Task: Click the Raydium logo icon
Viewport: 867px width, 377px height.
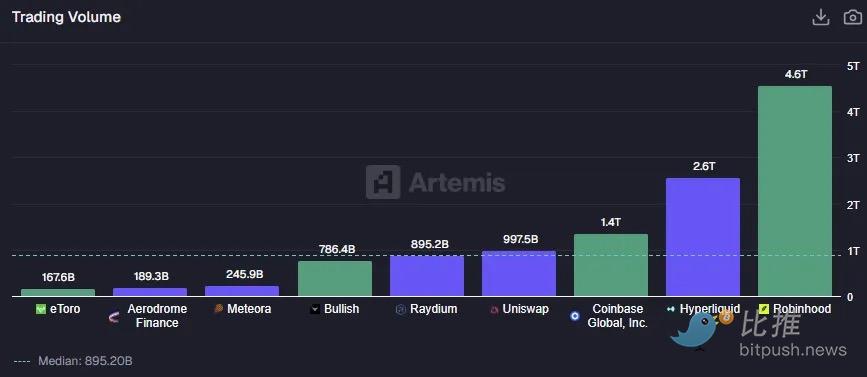Action: [x=401, y=310]
